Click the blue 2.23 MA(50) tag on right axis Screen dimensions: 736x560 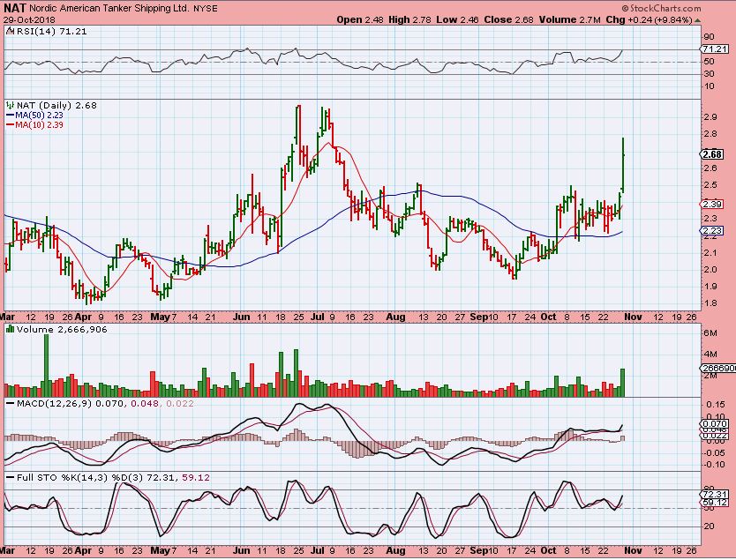712,230
